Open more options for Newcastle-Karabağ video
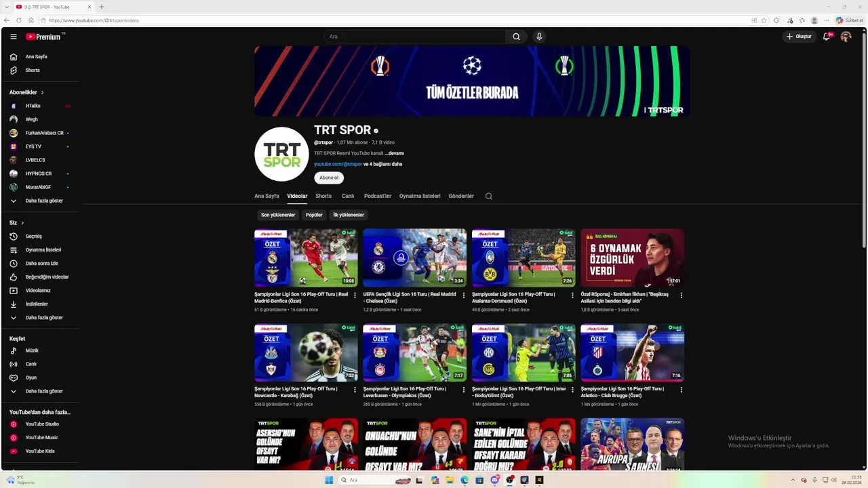 (355, 390)
